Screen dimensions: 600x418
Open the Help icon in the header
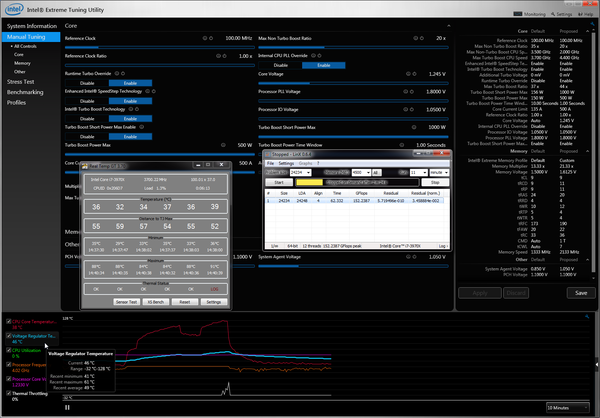(580, 14)
